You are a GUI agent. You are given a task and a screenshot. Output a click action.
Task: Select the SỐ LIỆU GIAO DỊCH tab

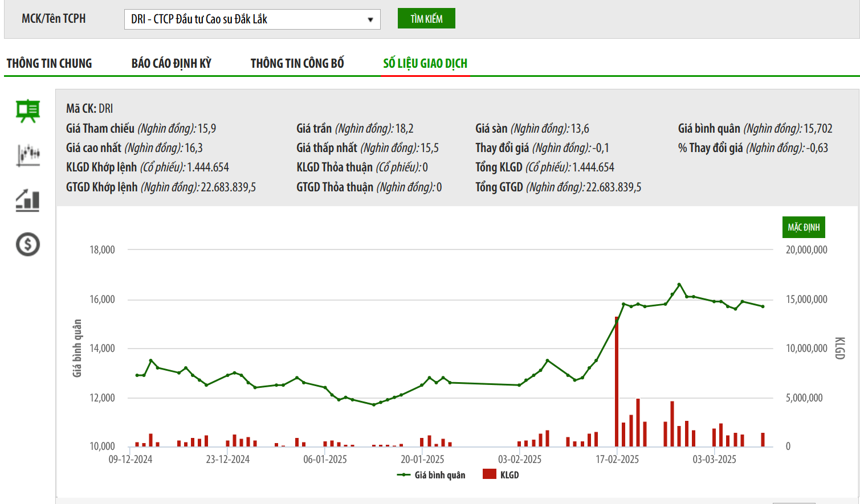tap(425, 63)
